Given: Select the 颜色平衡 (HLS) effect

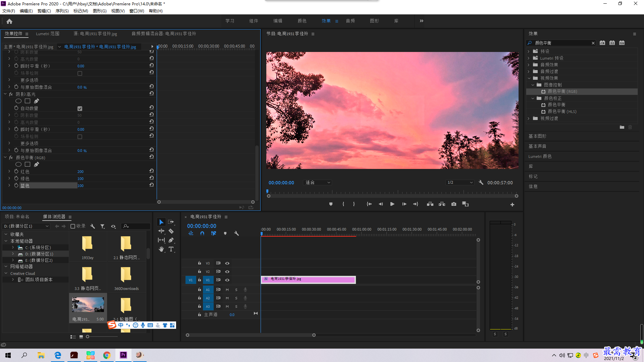Looking at the screenshot, I should click(562, 111).
